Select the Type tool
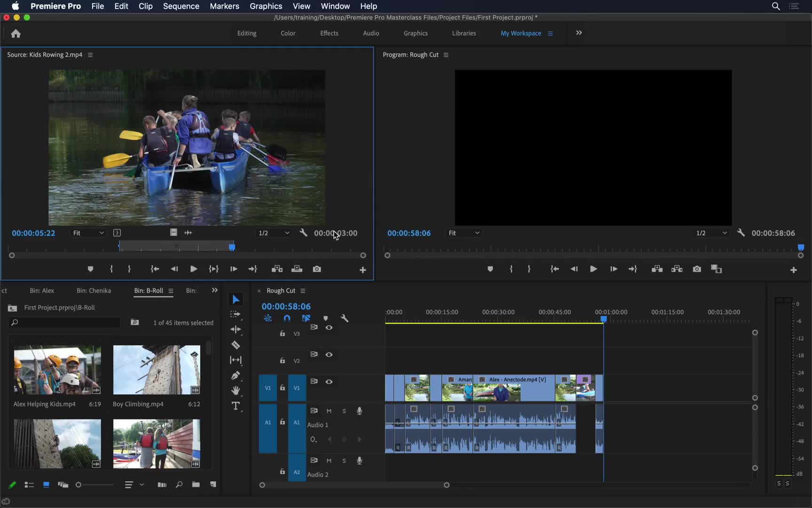812x508 pixels. 236,406
